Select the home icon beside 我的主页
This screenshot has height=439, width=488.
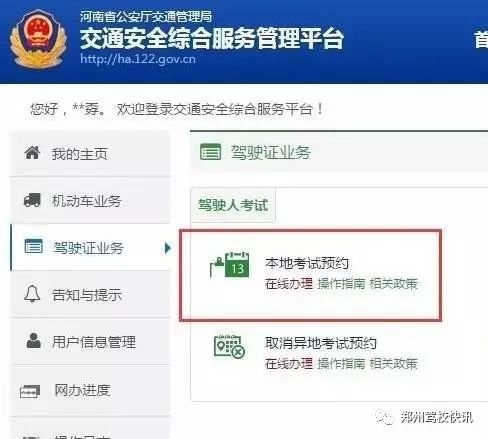32,153
